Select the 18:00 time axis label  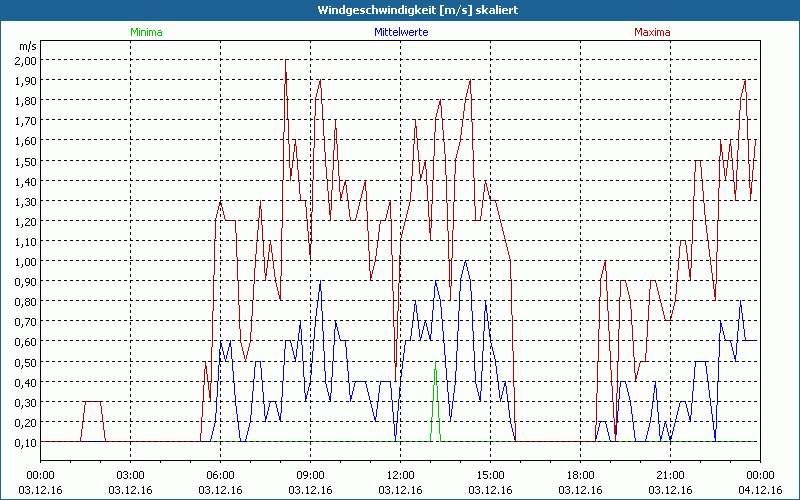pos(580,475)
